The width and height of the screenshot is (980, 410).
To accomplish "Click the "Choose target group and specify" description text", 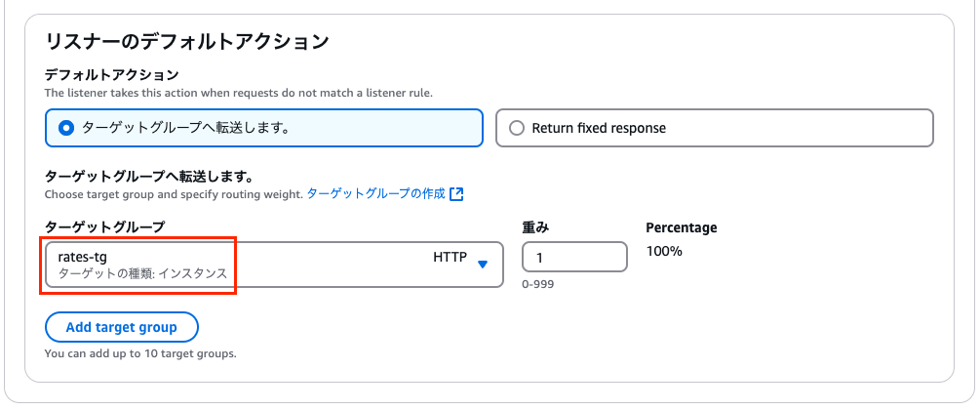I will (x=174, y=194).
